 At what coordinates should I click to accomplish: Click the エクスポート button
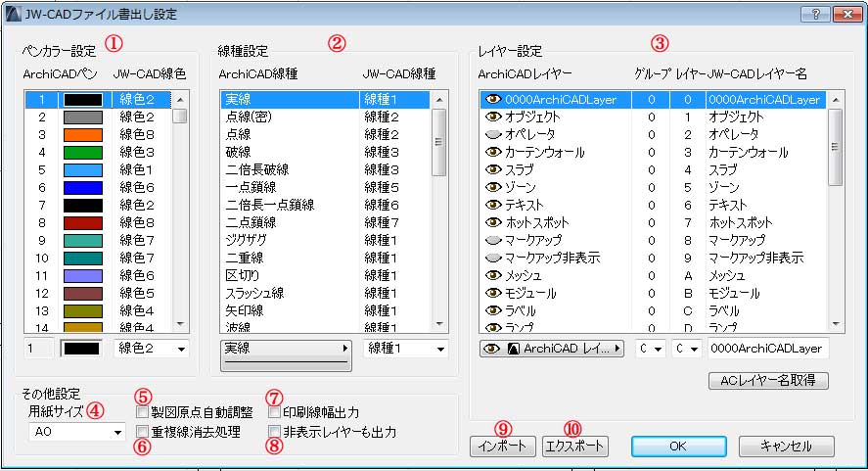tap(574, 447)
